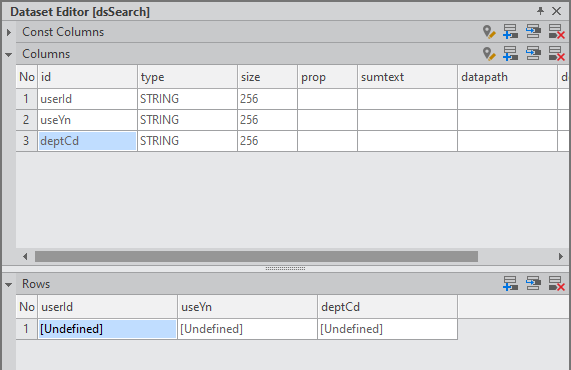
Task: Delete a column in the Columns section
Action: click(x=556, y=54)
